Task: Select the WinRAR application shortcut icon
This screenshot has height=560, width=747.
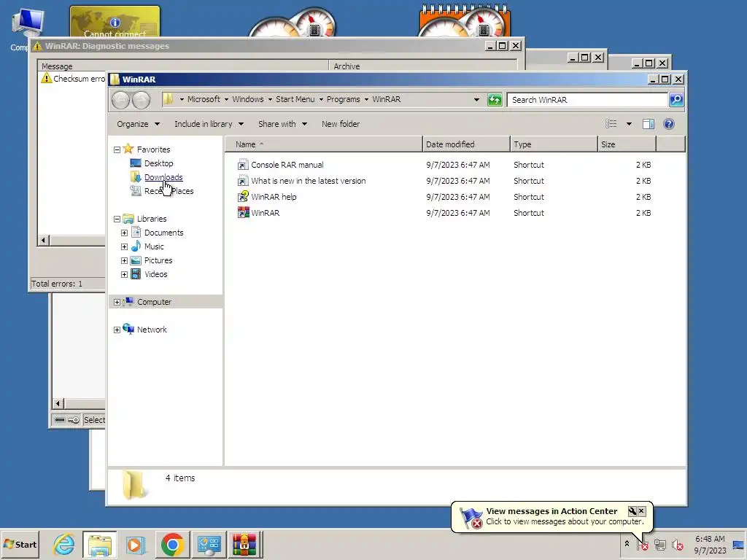Action: click(243, 213)
